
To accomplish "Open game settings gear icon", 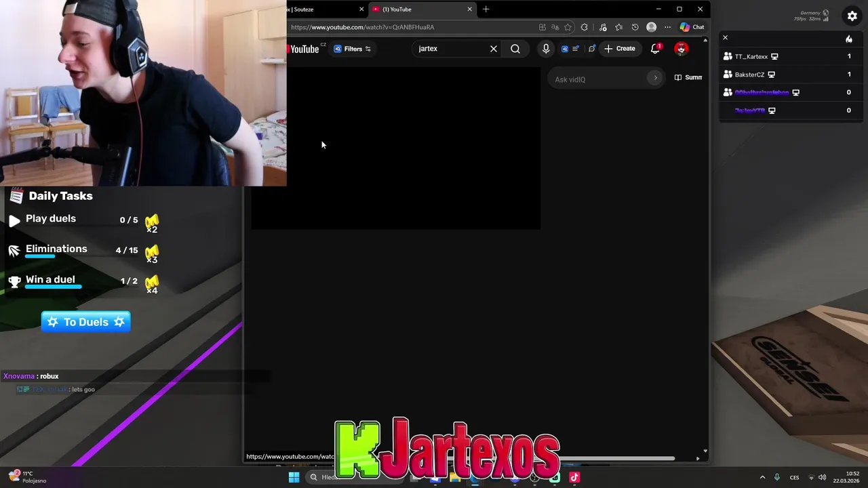I will (x=852, y=16).
